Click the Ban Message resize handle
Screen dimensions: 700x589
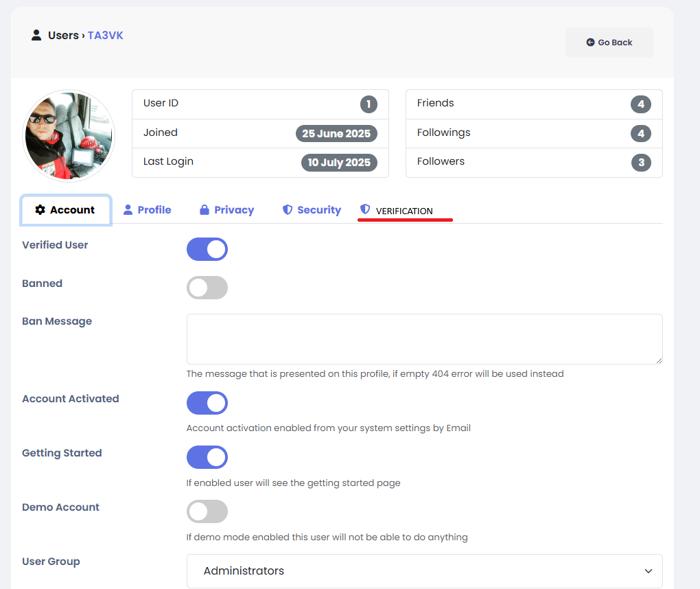[659, 360]
